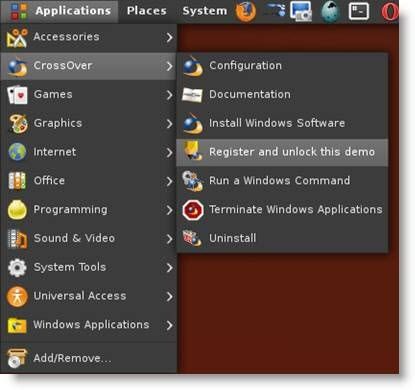Click the Run a Windows Command icon
415x390 pixels.
[x=193, y=181]
